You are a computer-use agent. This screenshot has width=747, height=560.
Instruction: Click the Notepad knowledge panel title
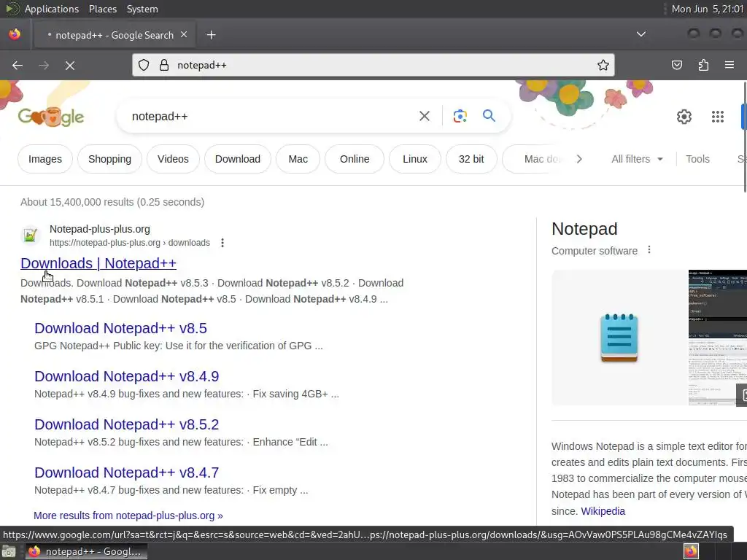tap(584, 229)
